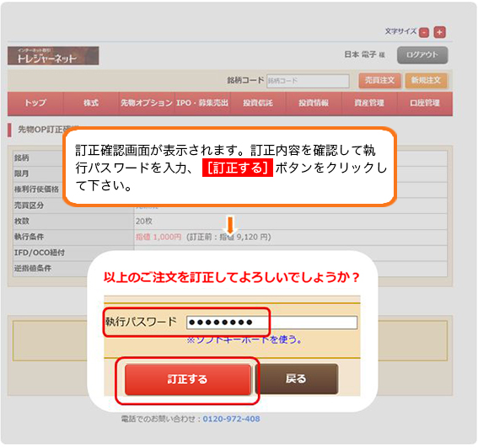The image size is (478, 448).
Task: Click the トレジャーネット logo
Action: click(x=53, y=56)
